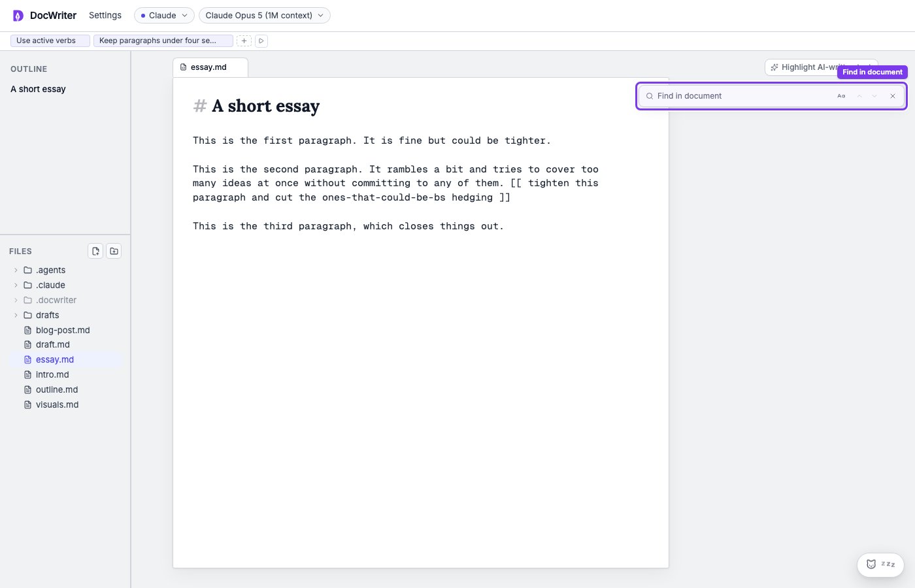The width and height of the screenshot is (915, 588).
Task: Add a new rule with plus icon
Action: (244, 41)
